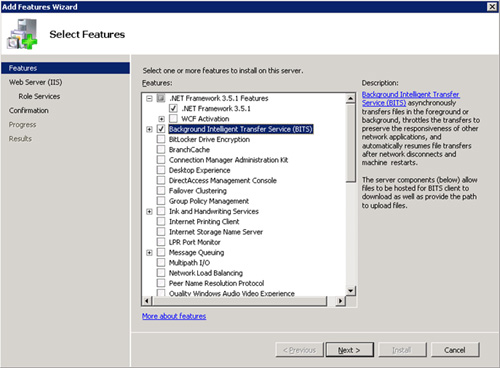Select the Failover Clustering row text
Screen dimensions: 500x368
[x=198, y=191]
